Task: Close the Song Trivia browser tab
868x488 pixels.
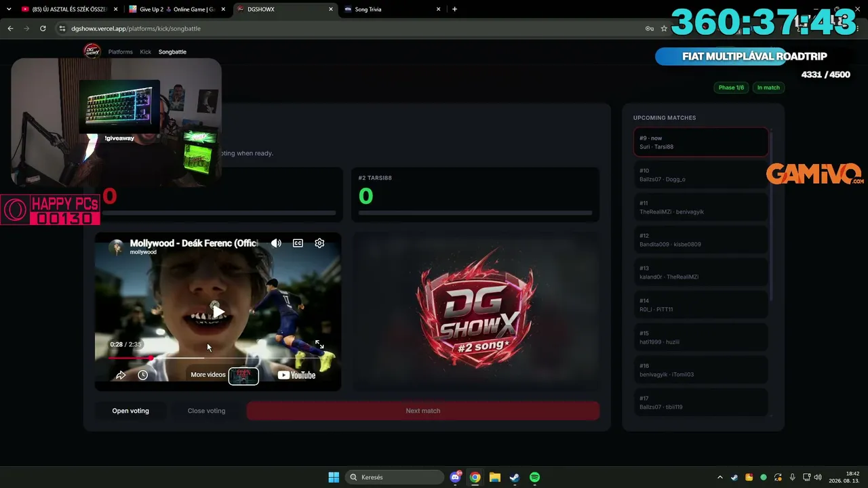Action: (439, 9)
